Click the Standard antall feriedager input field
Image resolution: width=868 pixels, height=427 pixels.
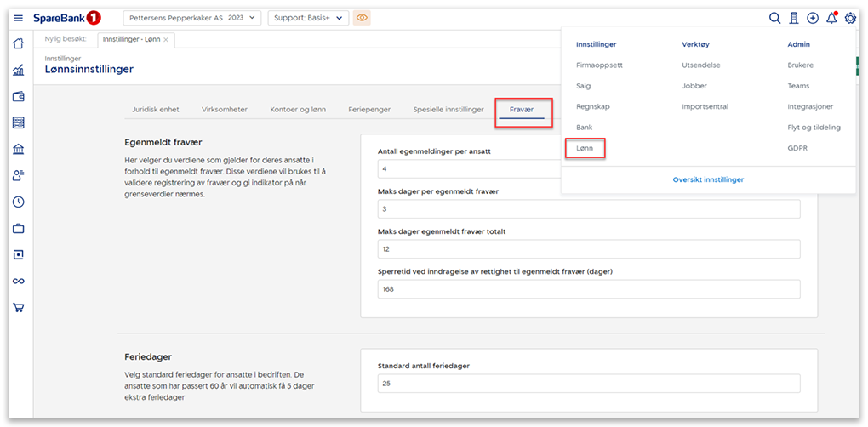click(589, 384)
